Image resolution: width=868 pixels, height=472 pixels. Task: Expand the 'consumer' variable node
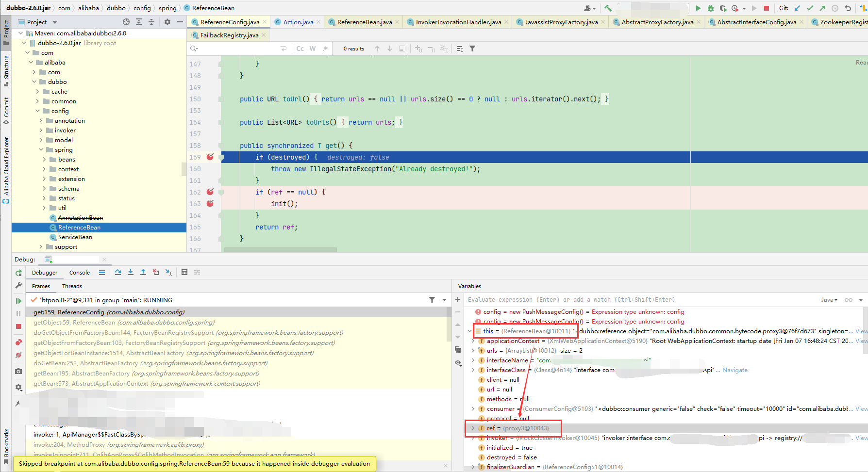click(473, 409)
